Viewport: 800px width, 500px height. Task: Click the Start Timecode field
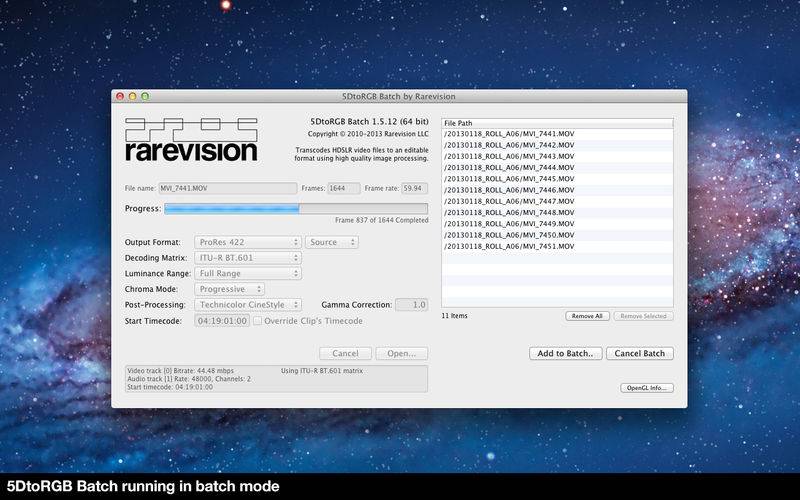tap(222, 321)
